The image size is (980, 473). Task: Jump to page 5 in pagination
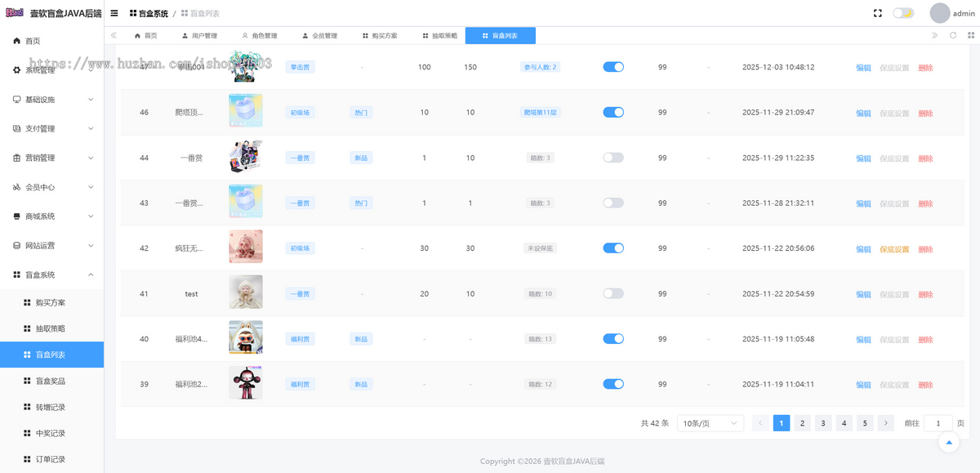click(866, 423)
